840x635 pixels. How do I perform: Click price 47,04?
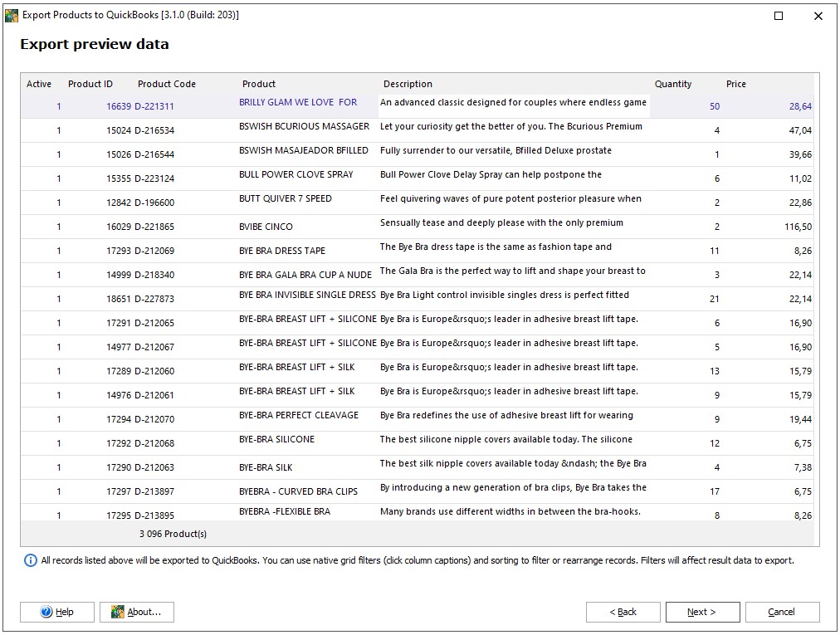800,131
